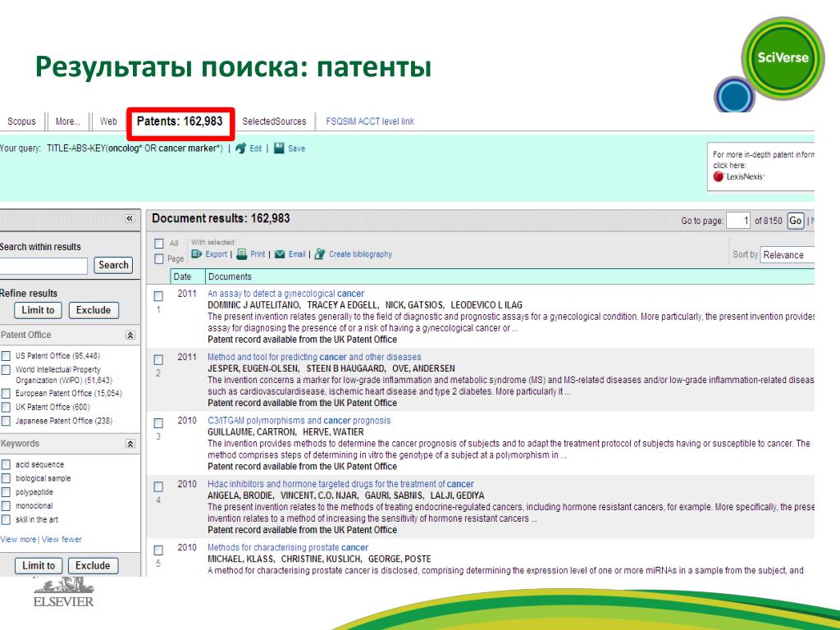Toggle the Page results checkbox

(158, 259)
